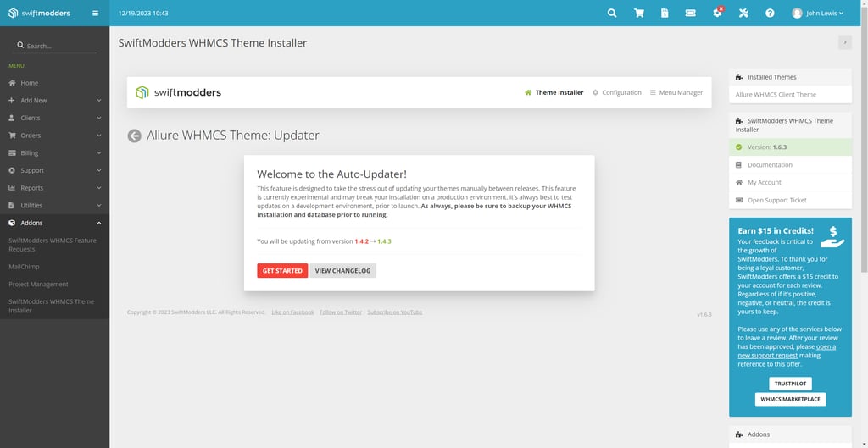Click the invoice document icon in header
Viewport: 868px width, 448px height.
(665, 14)
